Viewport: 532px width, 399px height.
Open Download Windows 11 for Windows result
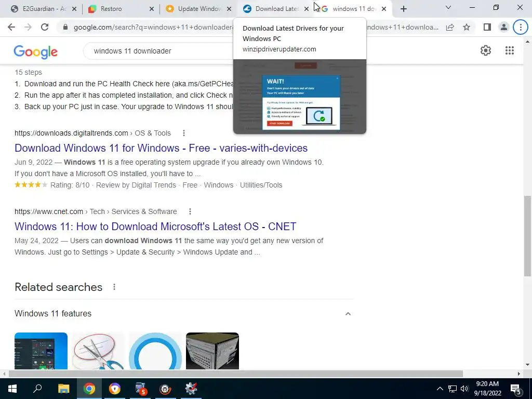pyautogui.click(x=161, y=148)
